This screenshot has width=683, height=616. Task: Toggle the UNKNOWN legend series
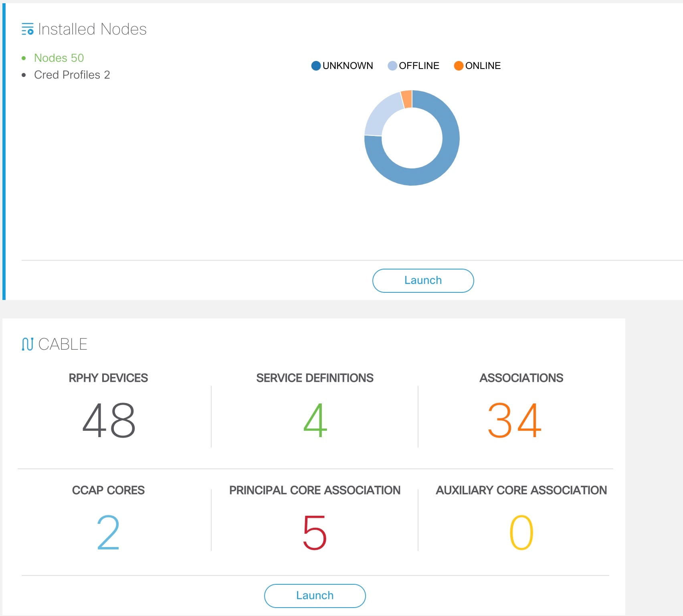pos(342,65)
